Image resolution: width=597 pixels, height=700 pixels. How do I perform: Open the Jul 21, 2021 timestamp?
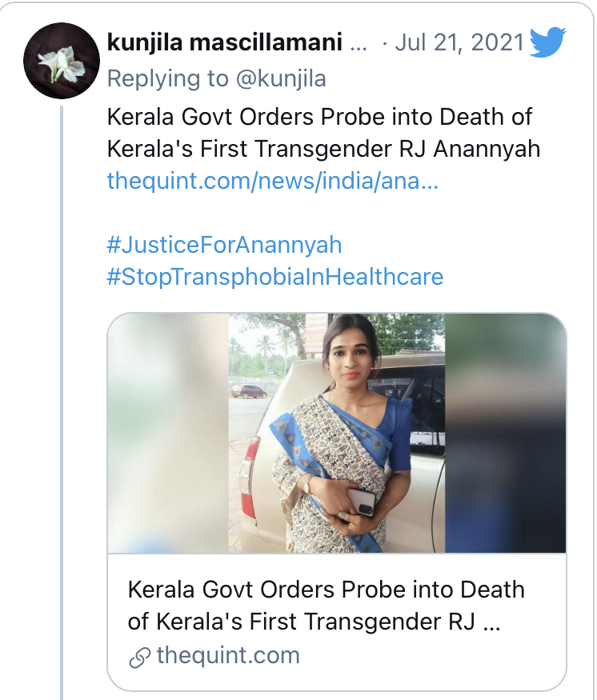[x=459, y=43]
